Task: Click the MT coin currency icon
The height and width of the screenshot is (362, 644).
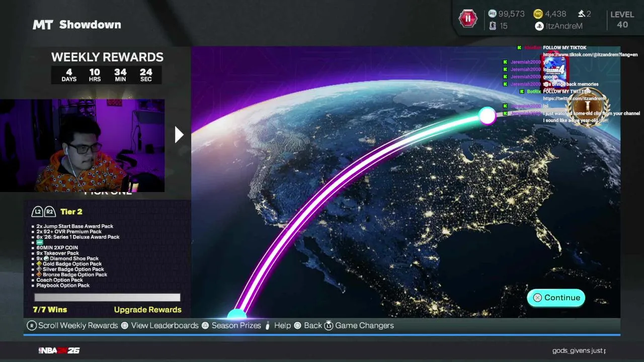Action: [493, 14]
